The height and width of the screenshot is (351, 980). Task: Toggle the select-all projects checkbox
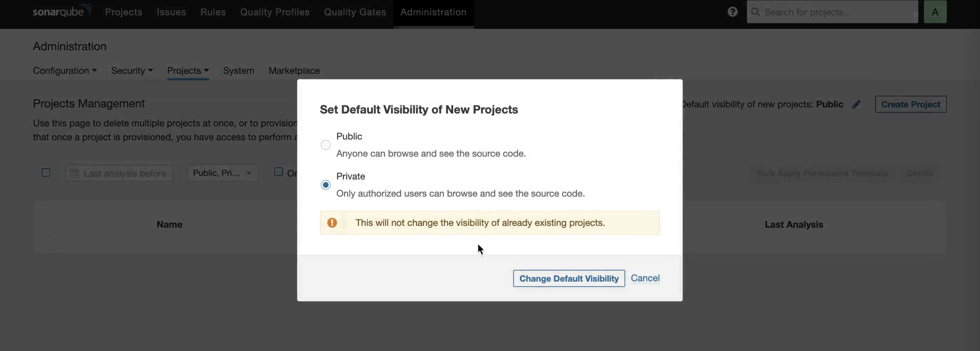[45, 172]
